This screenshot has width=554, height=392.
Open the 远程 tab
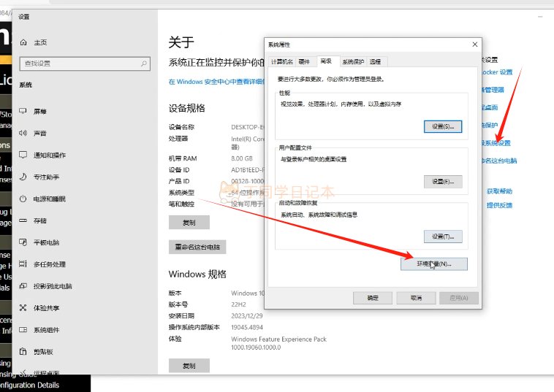[375, 62]
